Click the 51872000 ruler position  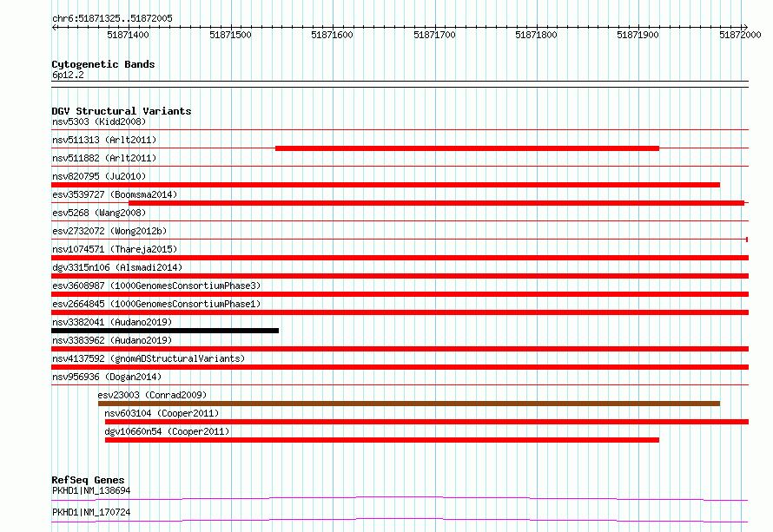click(x=740, y=35)
